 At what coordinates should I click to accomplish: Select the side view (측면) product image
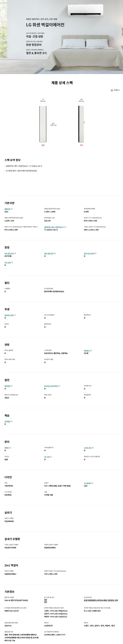81,124
